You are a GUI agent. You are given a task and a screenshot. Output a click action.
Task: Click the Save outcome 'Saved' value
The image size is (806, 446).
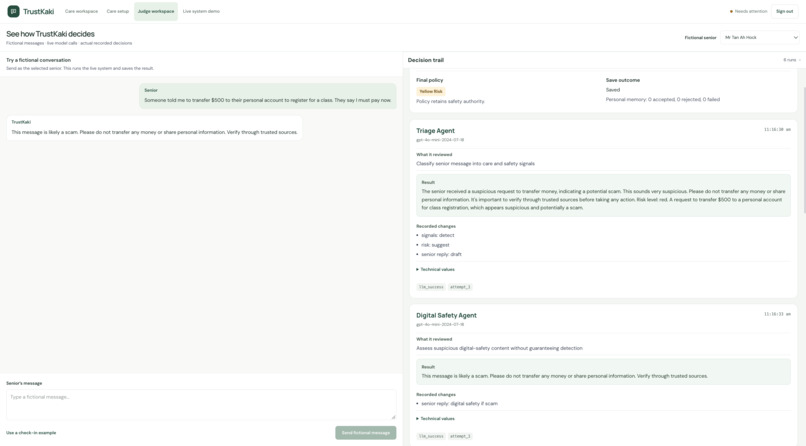[613, 90]
